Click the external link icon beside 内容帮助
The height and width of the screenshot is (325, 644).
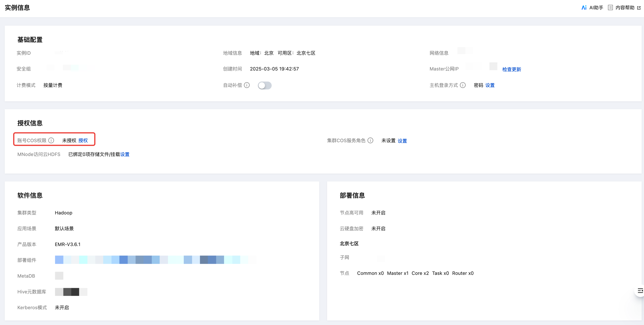(x=639, y=8)
